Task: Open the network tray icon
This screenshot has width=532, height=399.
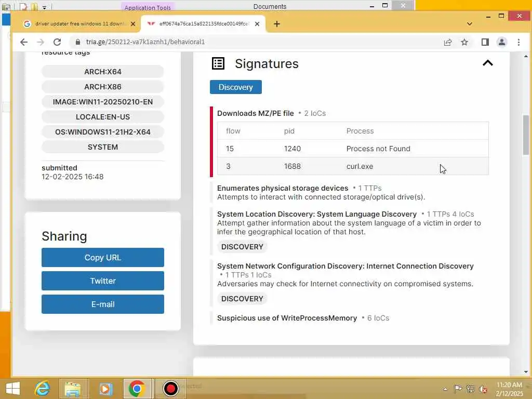Action: (471, 389)
